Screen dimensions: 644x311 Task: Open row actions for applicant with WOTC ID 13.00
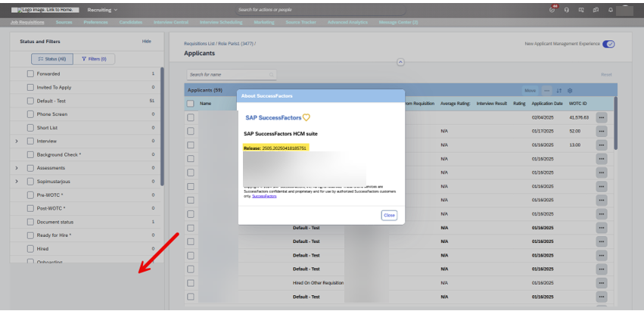click(x=602, y=145)
